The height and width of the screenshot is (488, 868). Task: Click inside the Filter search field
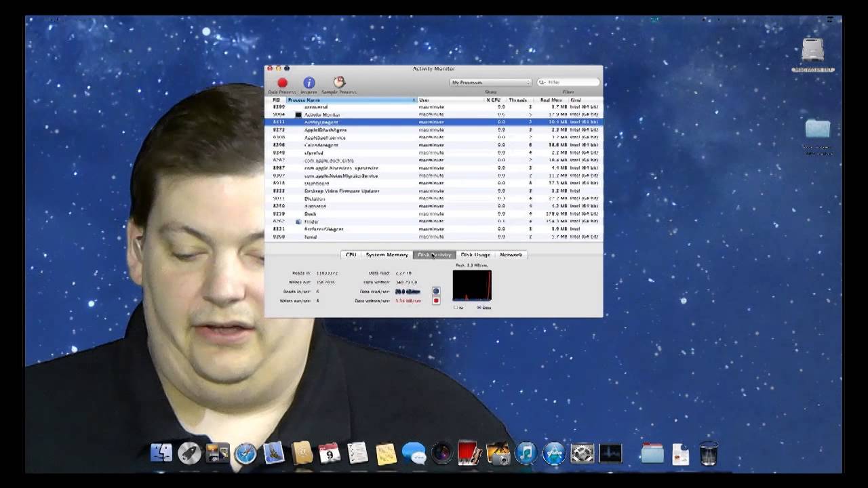[x=570, y=81]
